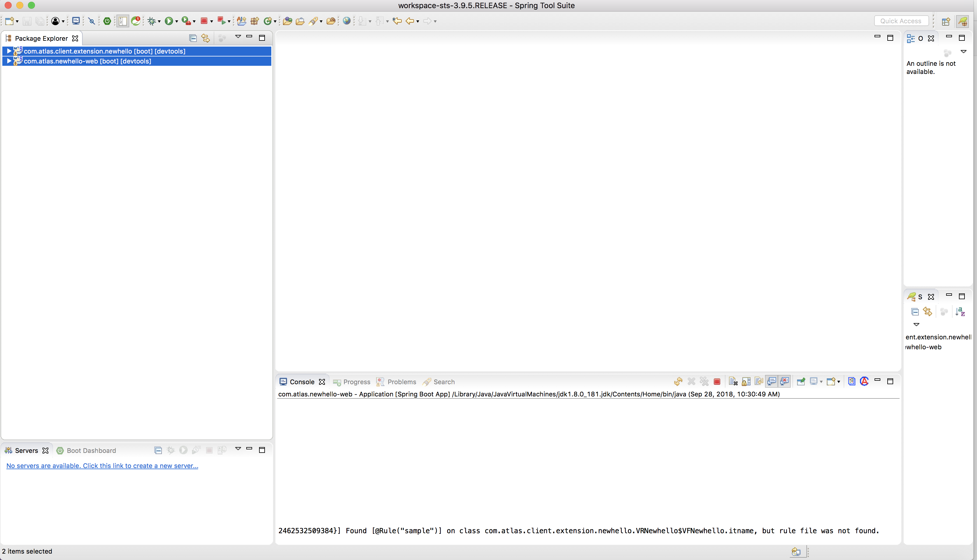Open dropdown next to red Stop icon
Viewport: 977px width, 560px height.
point(212,22)
